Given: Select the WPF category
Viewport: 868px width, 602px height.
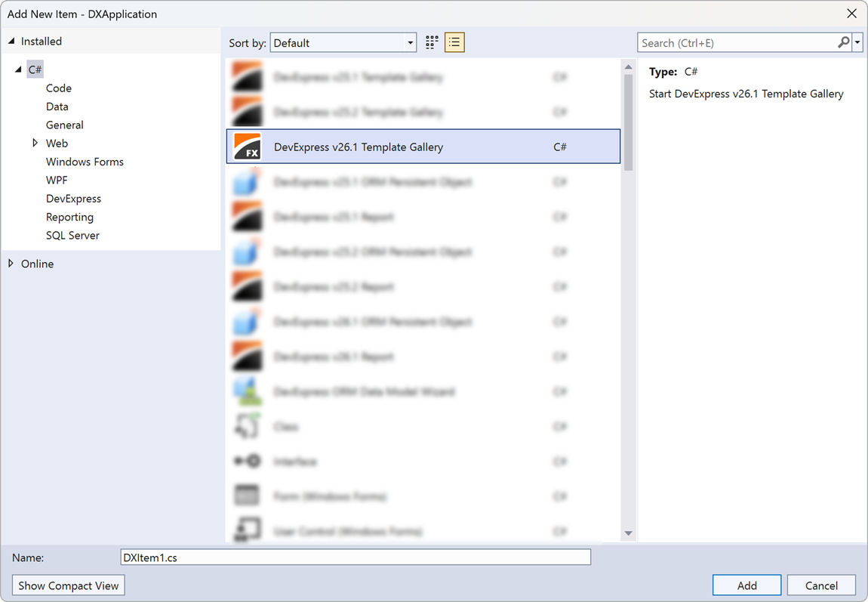Looking at the screenshot, I should 57,180.
